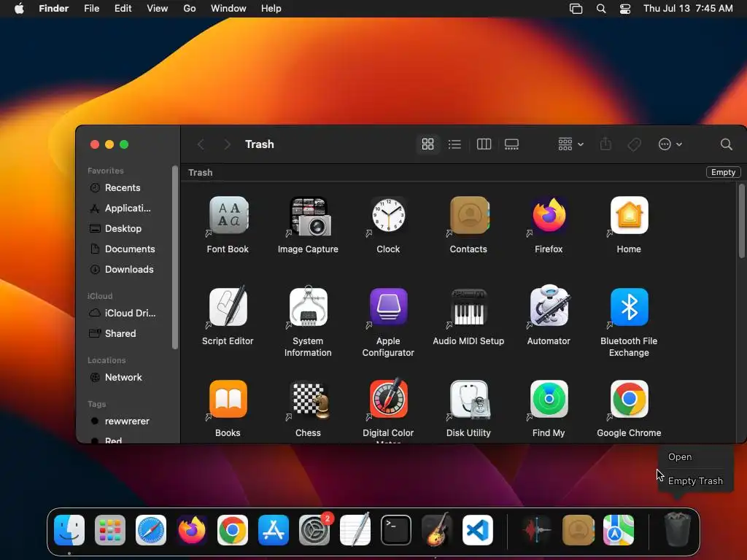Click the sidebar vertical scrollbar
Image resolution: width=747 pixels, height=560 pixels.
[x=175, y=257]
